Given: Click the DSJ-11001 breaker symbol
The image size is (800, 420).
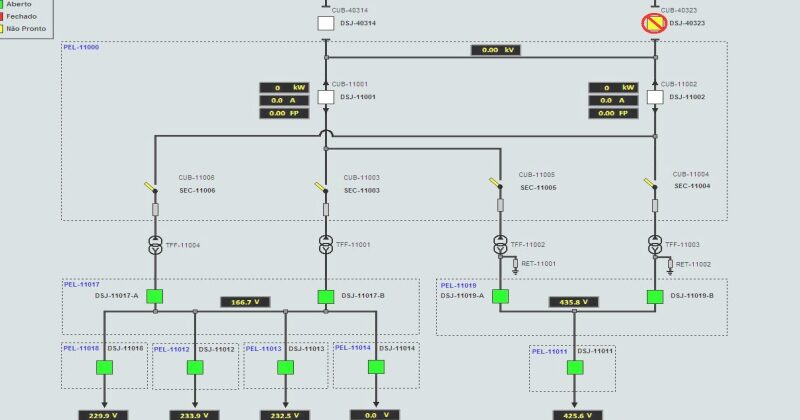Looking at the screenshot, I should point(326,97).
